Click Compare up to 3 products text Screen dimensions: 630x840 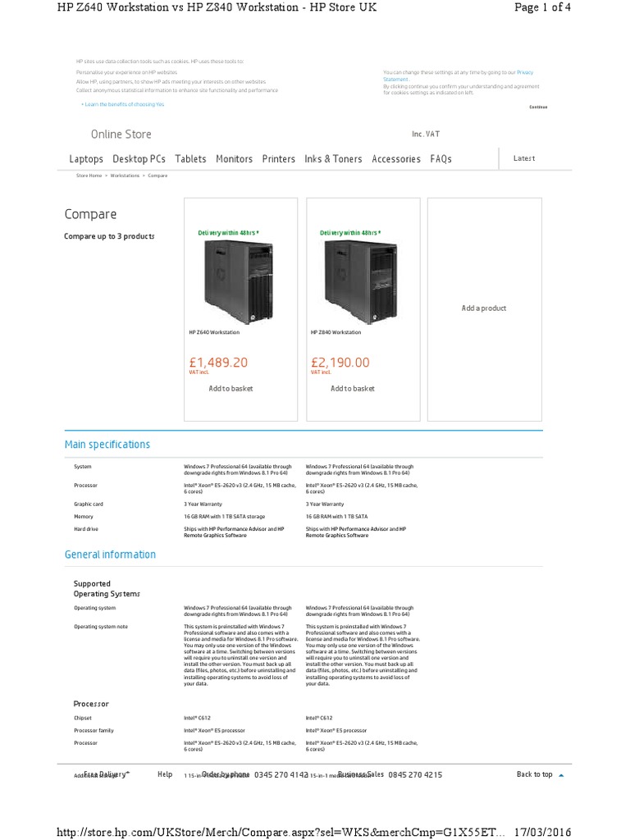[x=109, y=236]
